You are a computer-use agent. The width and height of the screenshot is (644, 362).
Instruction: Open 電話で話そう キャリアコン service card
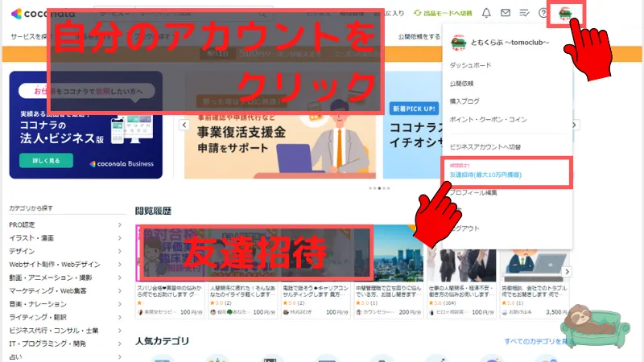[x=316, y=291]
